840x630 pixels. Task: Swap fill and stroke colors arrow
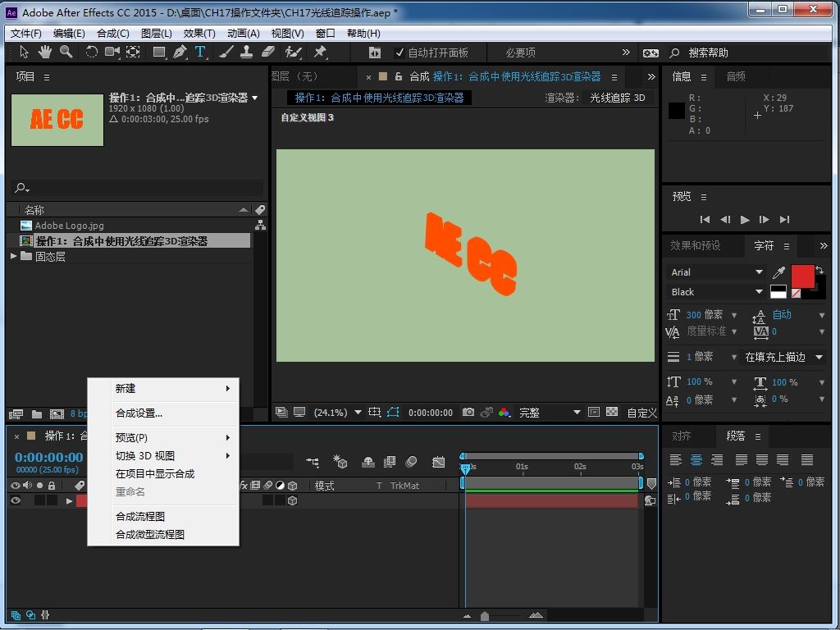[819, 269]
